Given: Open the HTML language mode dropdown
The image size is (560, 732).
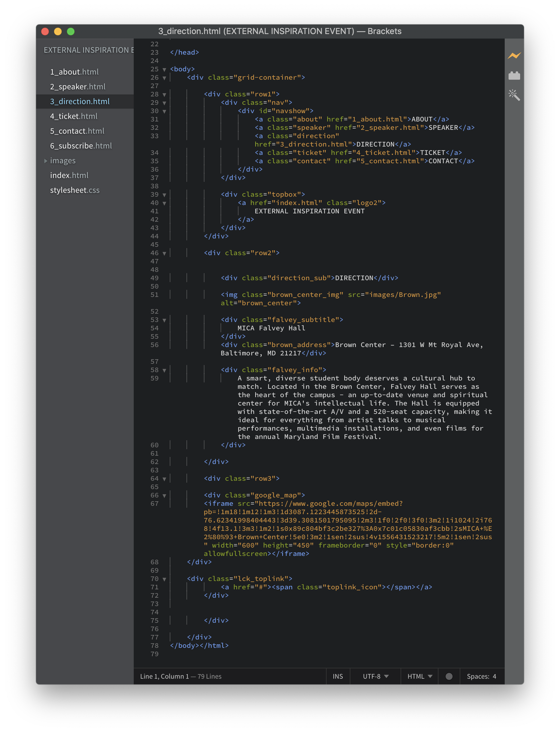Looking at the screenshot, I should pos(419,676).
